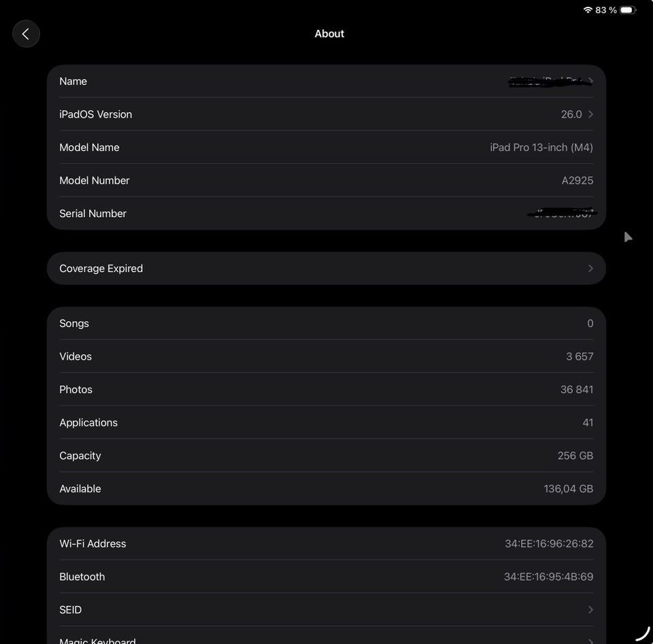Tap the curved corner swipe indicator
The image size is (653, 644).
(x=643, y=634)
